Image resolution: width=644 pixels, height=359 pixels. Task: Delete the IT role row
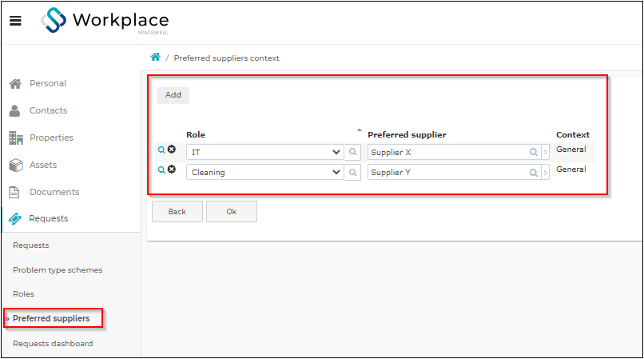tap(172, 150)
